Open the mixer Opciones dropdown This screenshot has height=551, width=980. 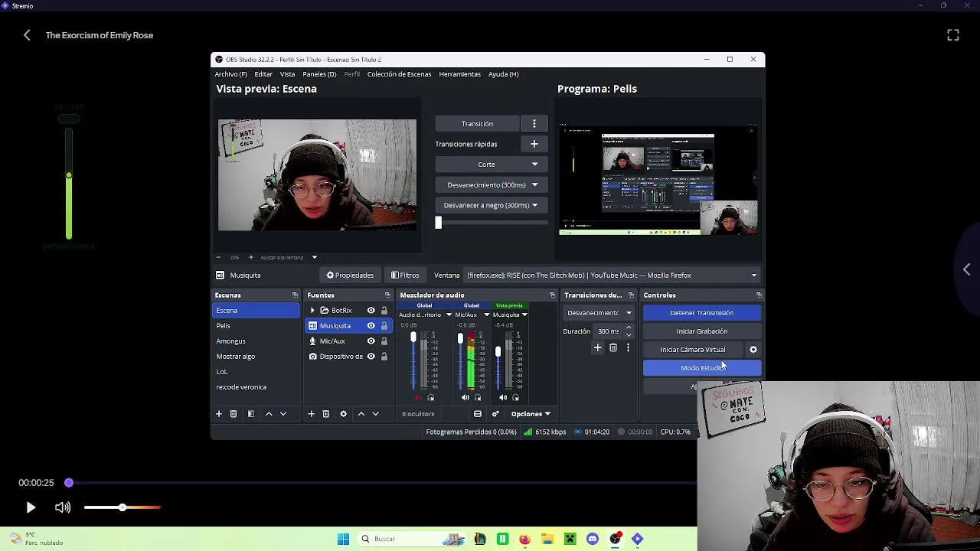tap(531, 414)
